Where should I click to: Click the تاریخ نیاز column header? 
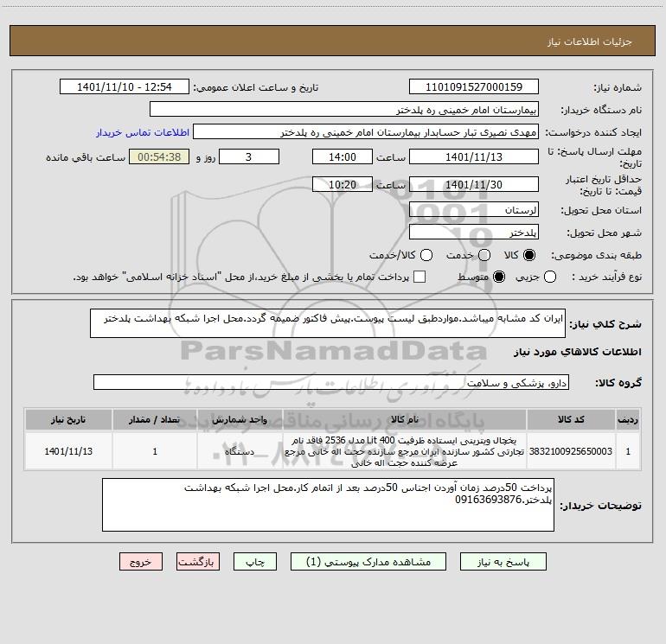click(68, 419)
